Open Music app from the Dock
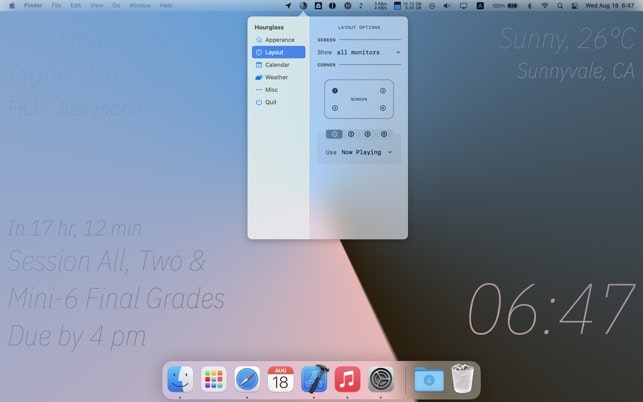This screenshot has width=643, height=402. tap(347, 379)
